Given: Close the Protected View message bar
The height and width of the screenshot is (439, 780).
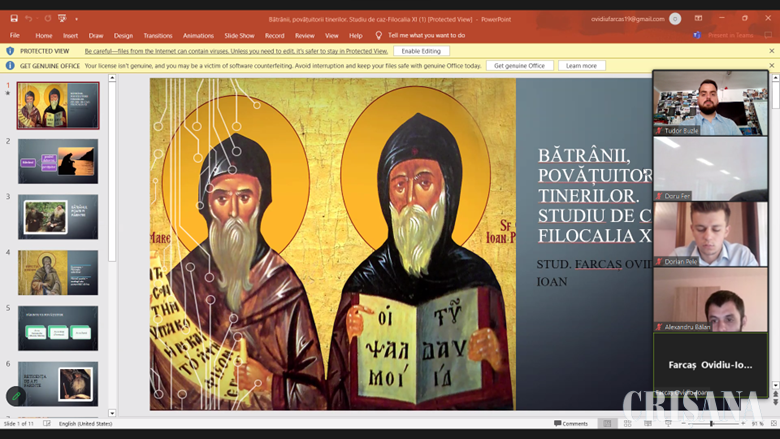Looking at the screenshot, I should click(772, 51).
